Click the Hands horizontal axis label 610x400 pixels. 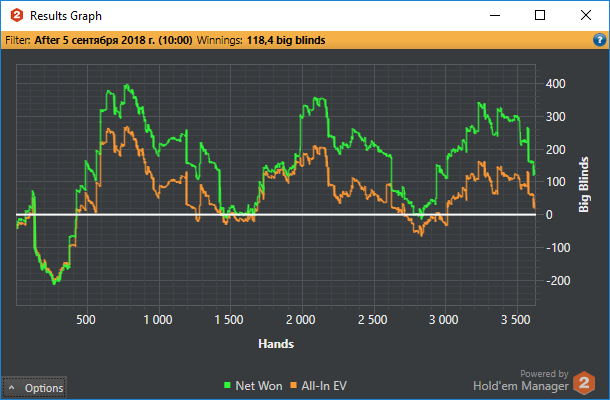click(276, 344)
